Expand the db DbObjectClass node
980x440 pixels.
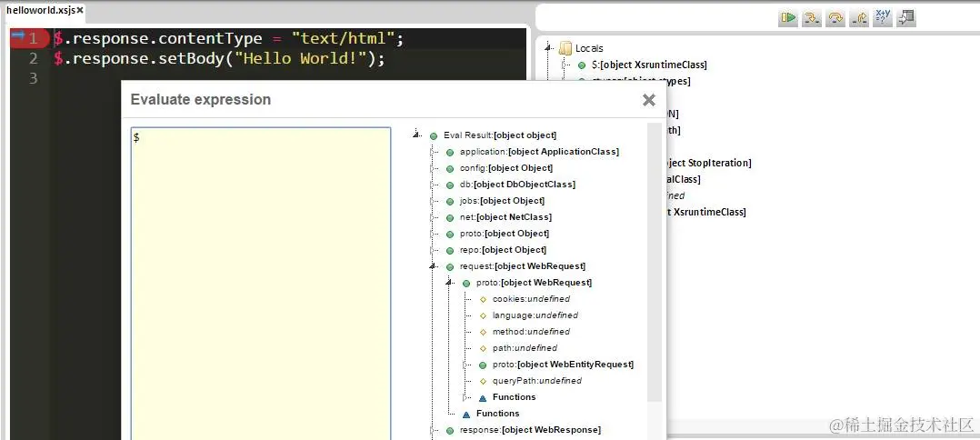point(432,185)
